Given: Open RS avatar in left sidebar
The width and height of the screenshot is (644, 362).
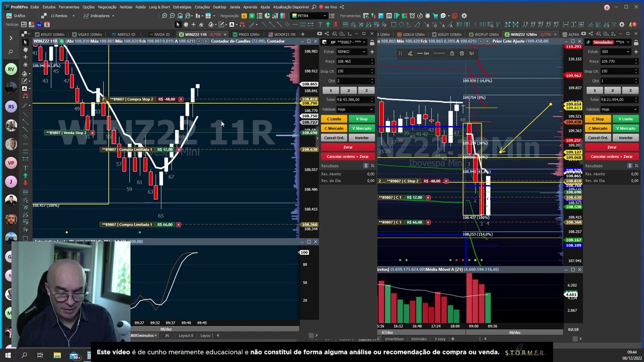Looking at the screenshot, I should coord(11,107).
